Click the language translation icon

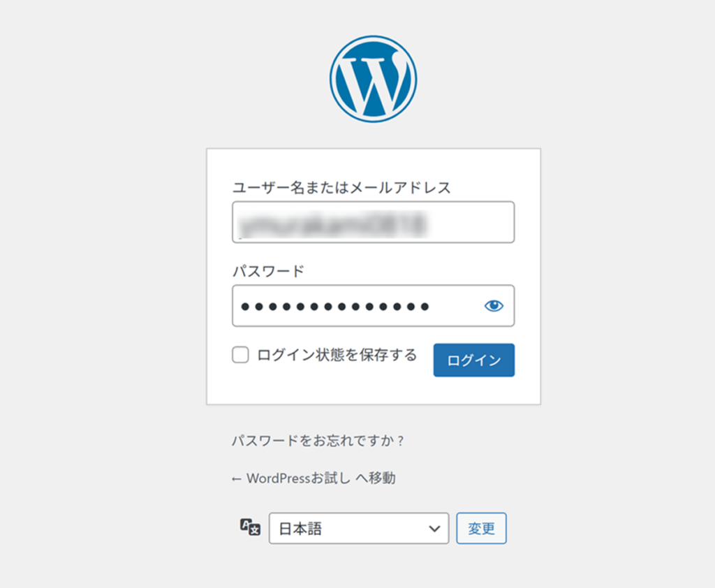[250, 527]
